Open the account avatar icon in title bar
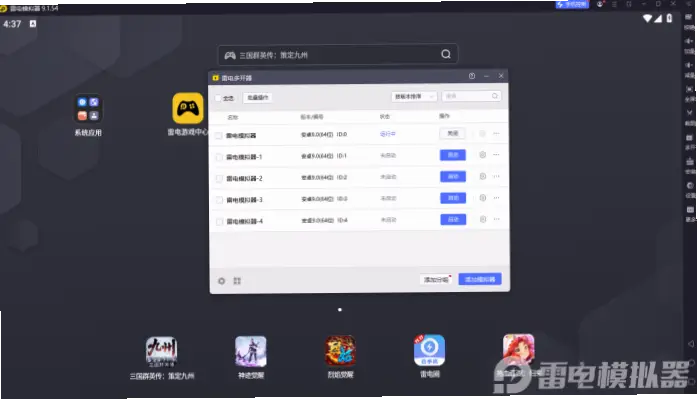697x400 pixels. pyautogui.click(x=600, y=4)
